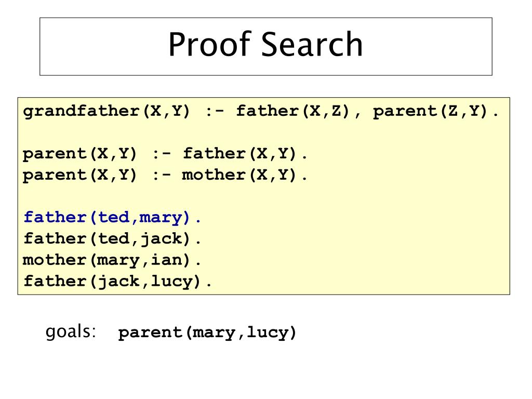The image size is (532, 399).
Task: Click parent(Z,Y) in the first rule
Action: tap(430, 111)
